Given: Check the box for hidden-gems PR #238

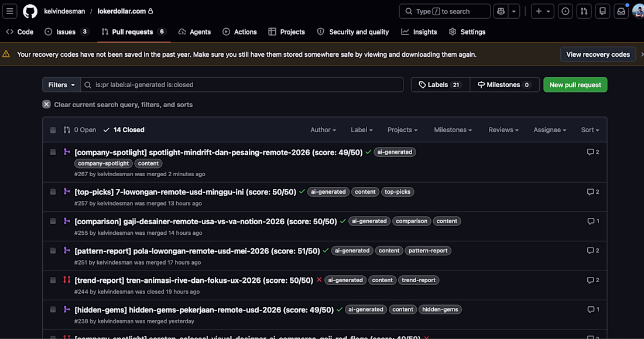Looking at the screenshot, I should (53, 310).
